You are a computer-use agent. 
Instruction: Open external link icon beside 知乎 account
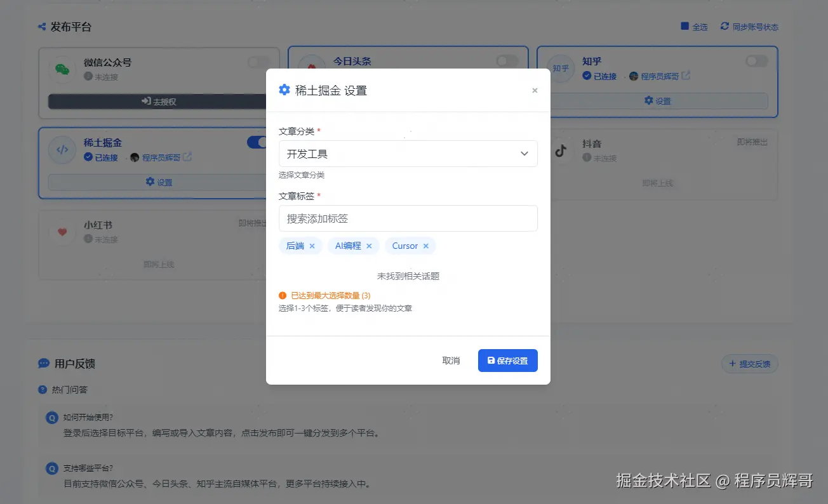[x=686, y=76]
